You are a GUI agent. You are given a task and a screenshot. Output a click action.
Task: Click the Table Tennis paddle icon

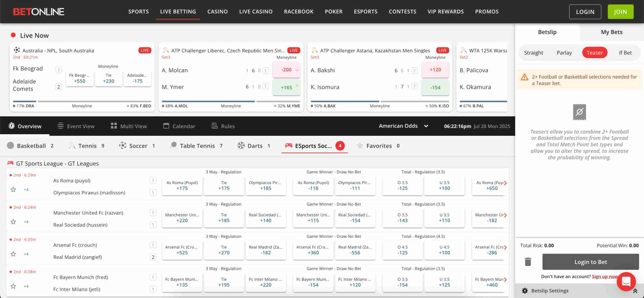(x=174, y=145)
